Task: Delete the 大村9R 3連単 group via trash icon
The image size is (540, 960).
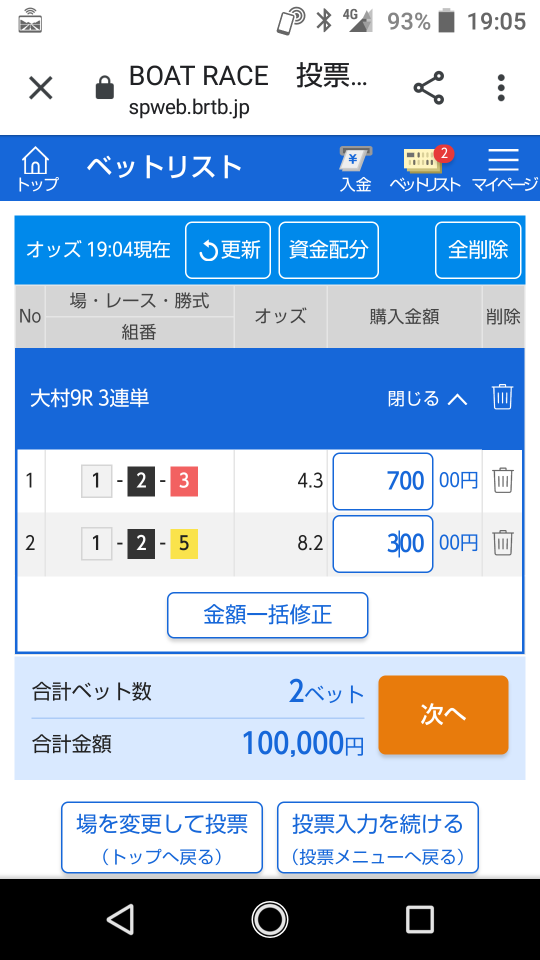Action: click(x=502, y=399)
